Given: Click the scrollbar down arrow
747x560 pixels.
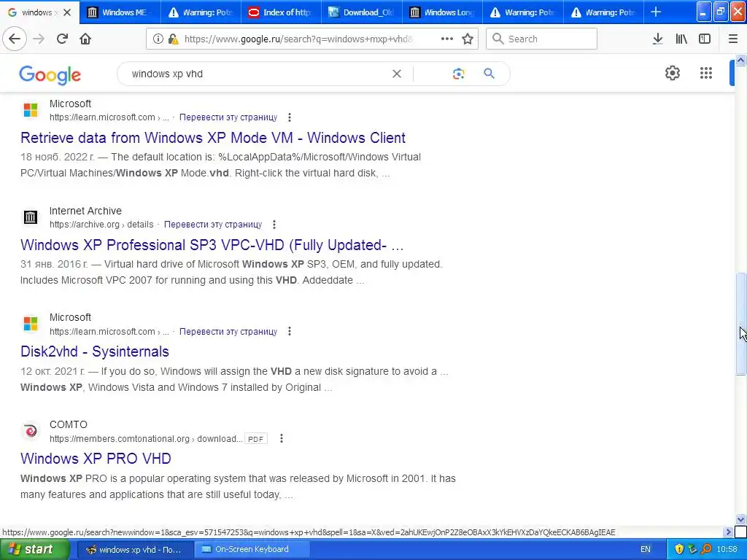Looking at the screenshot, I should 740,519.
